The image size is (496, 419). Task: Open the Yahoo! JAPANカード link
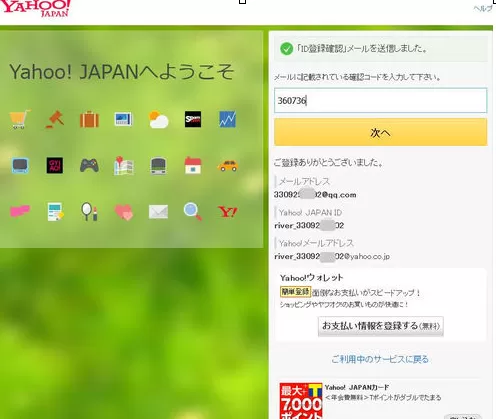coord(357,387)
